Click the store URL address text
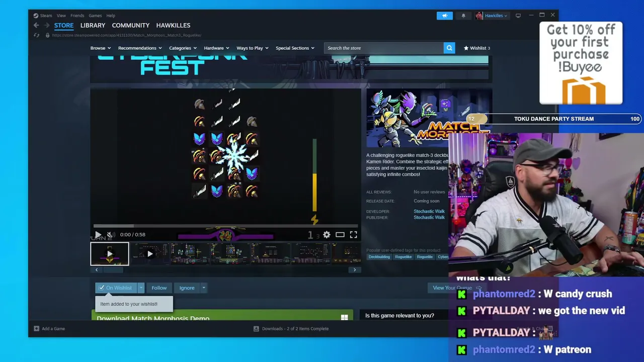This screenshot has height=362, width=644. [126, 35]
